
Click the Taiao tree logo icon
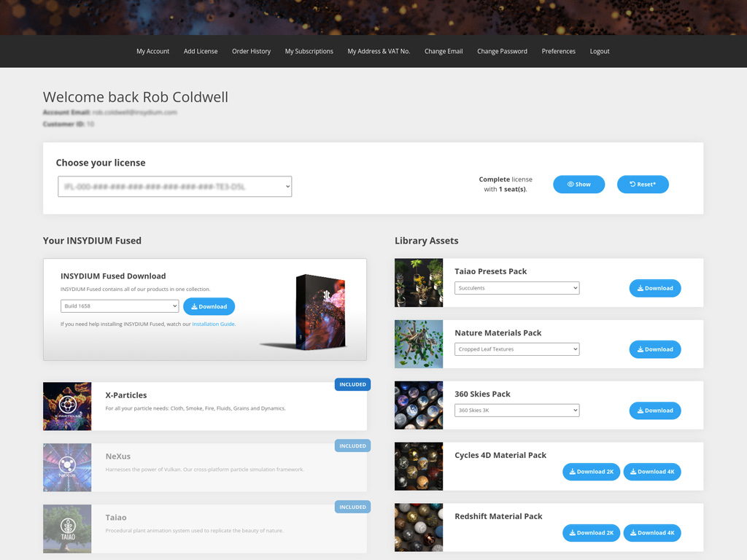click(67, 528)
